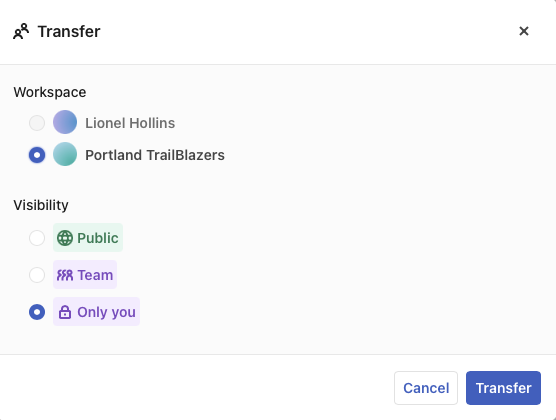Click the Portland TrailBlazers teal avatar

click(x=65, y=154)
